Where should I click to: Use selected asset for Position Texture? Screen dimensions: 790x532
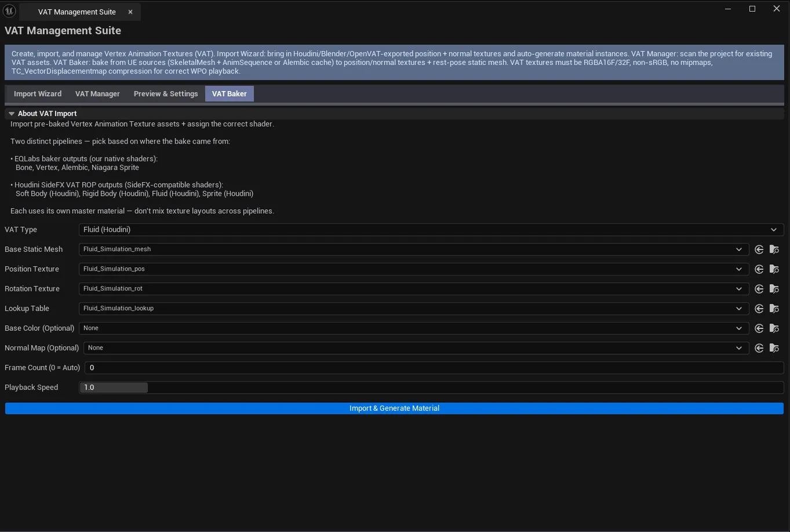(x=759, y=269)
